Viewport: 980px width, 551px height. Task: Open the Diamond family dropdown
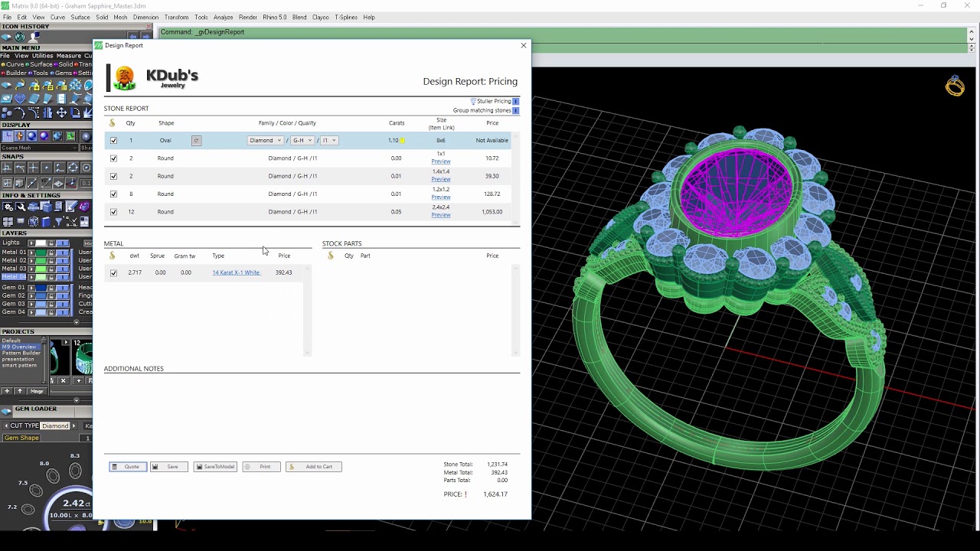266,141
